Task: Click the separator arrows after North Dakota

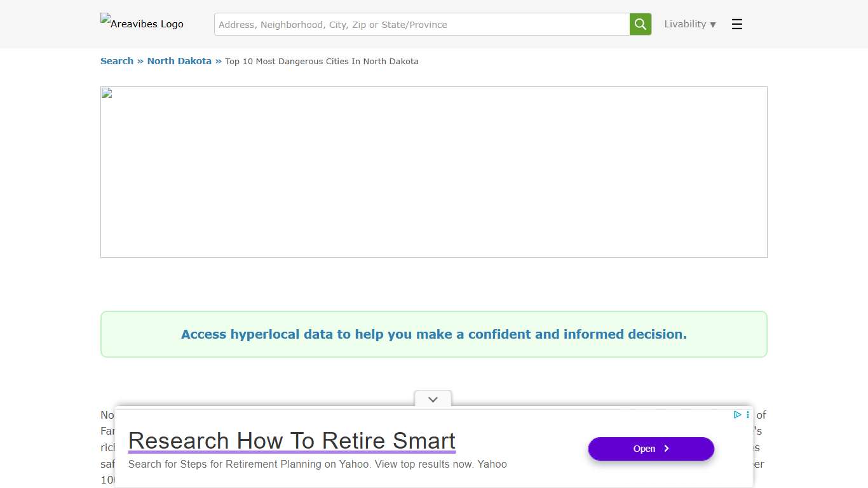Action: coord(218,61)
